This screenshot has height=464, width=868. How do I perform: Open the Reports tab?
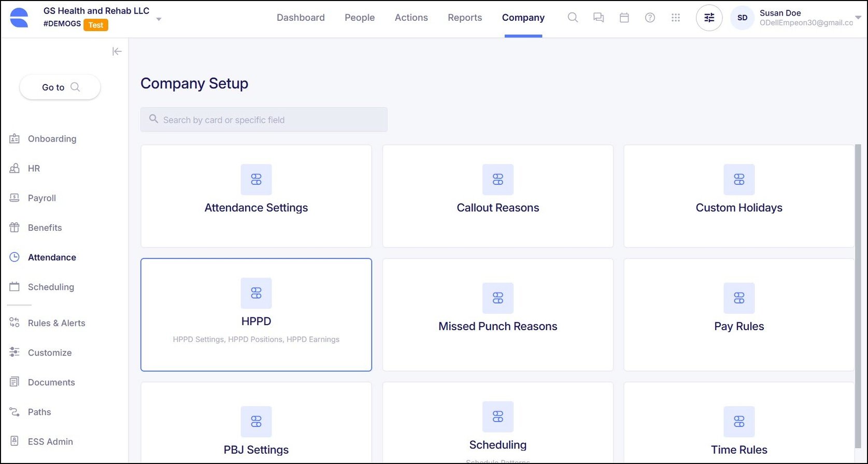(465, 18)
